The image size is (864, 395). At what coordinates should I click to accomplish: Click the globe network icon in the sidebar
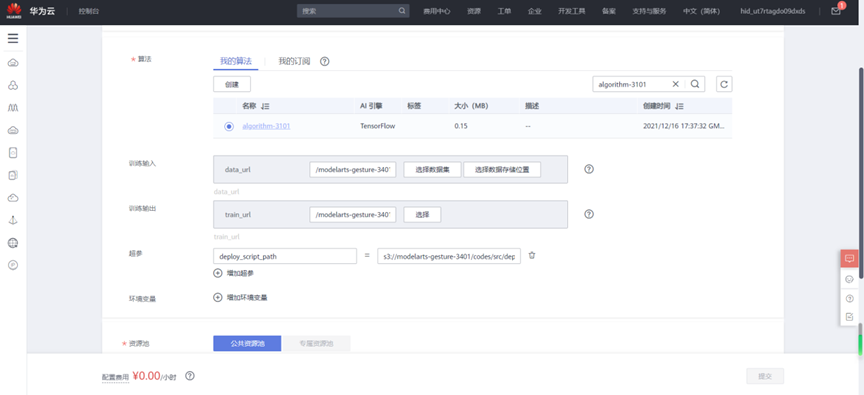(x=13, y=242)
